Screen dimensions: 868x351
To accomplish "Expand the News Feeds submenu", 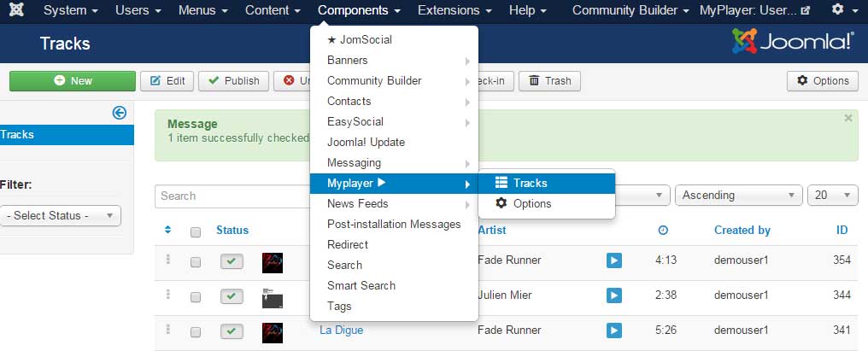I will 394,204.
